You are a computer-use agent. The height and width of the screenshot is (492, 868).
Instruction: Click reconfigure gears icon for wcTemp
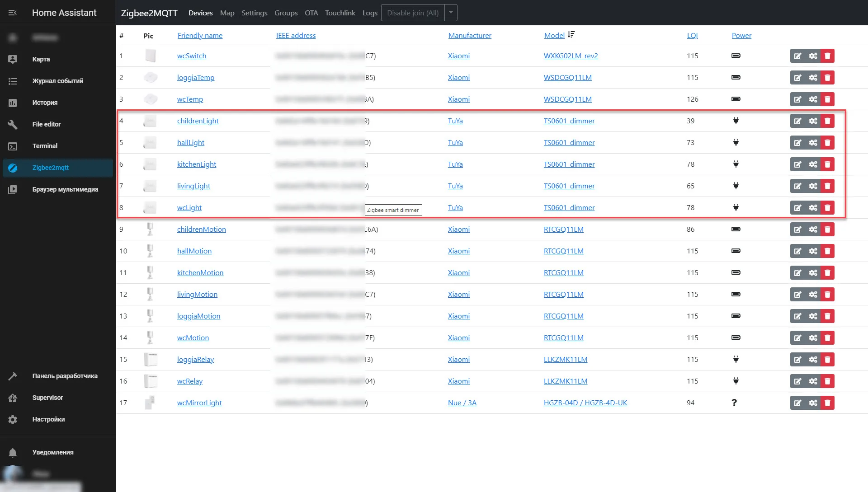coord(813,99)
